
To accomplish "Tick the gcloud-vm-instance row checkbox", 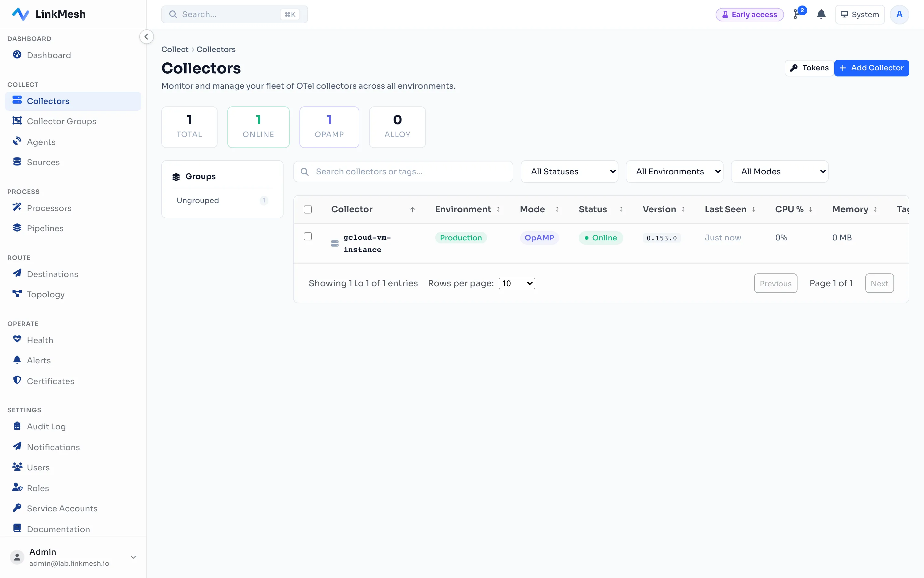I will point(308,237).
